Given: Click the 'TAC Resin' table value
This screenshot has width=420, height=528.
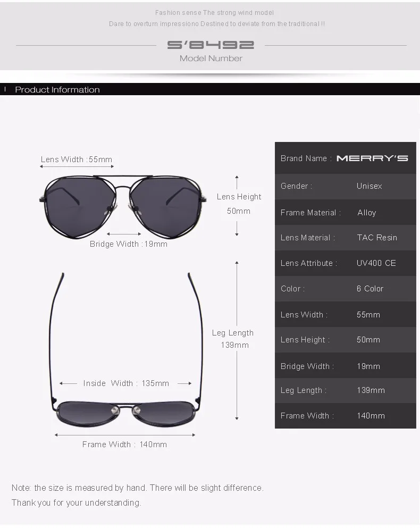Looking at the screenshot, I should click(377, 237).
